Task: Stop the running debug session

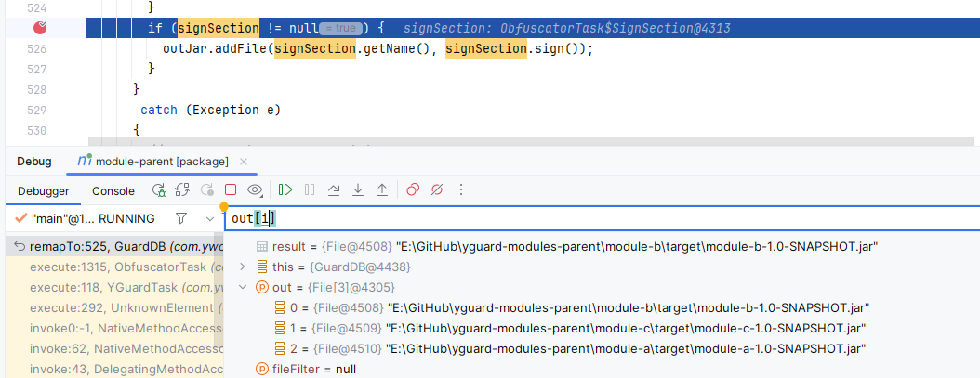Action: tap(230, 190)
